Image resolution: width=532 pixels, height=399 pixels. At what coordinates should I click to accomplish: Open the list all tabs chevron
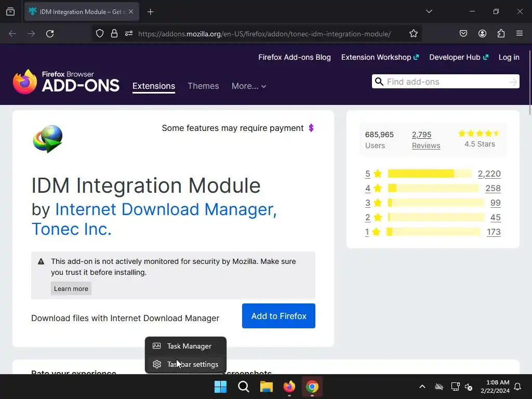tap(429, 11)
